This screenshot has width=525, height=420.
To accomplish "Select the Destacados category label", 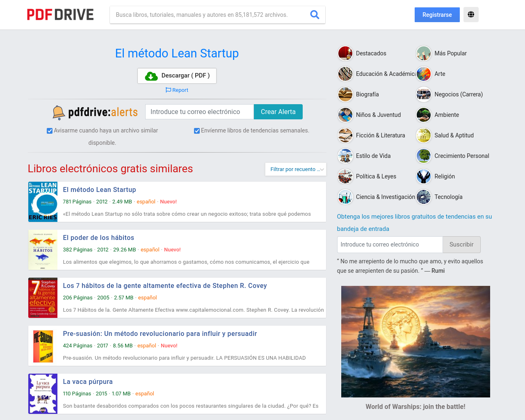I will (x=371, y=53).
